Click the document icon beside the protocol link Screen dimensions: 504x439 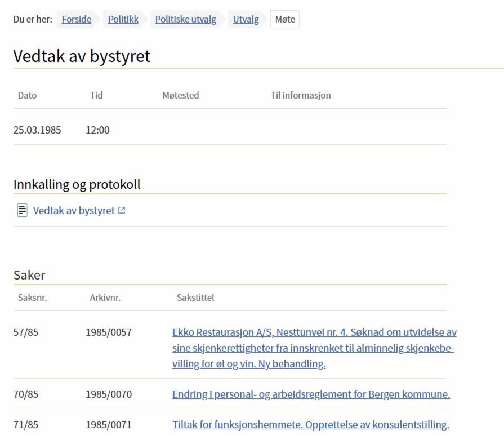[x=23, y=211]
